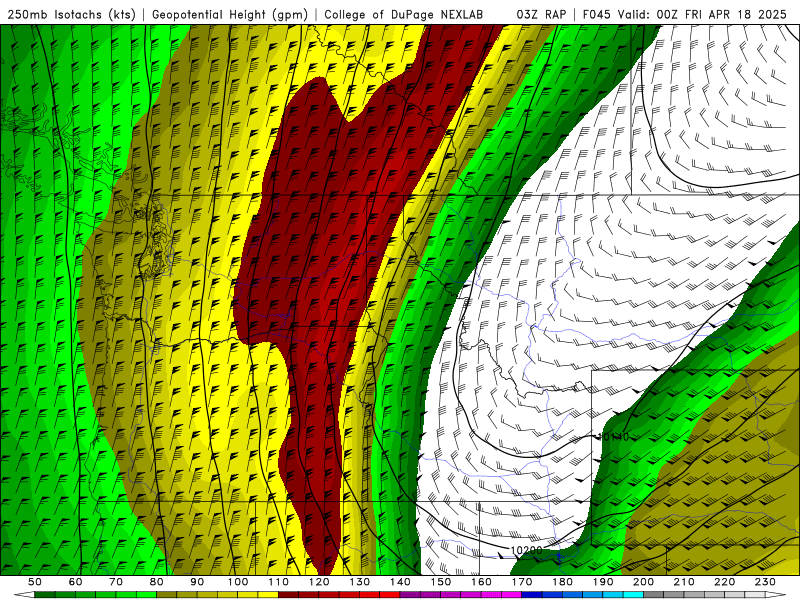This screenshot has width=800, height=600.
Task: Click the "F045" forecast hour text
Action: click(596, 14)
